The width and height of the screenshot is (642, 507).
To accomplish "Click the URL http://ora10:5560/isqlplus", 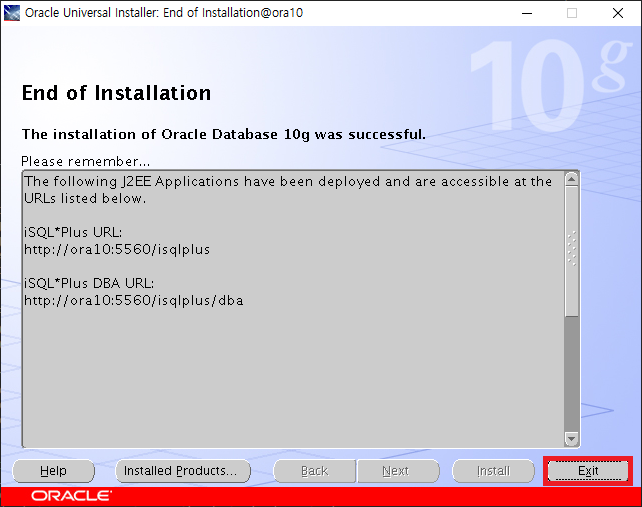I will (x=117, y=249).
